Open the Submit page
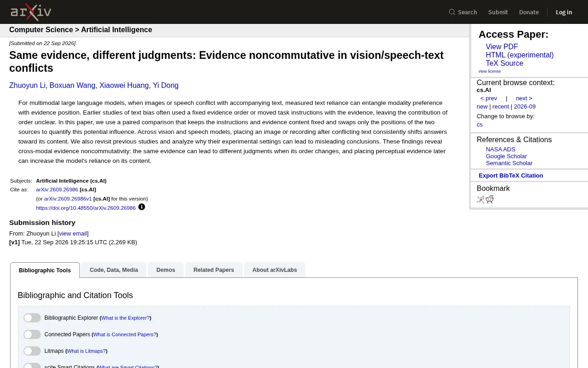This screenshot has width=588, height=368. point(498,12)
